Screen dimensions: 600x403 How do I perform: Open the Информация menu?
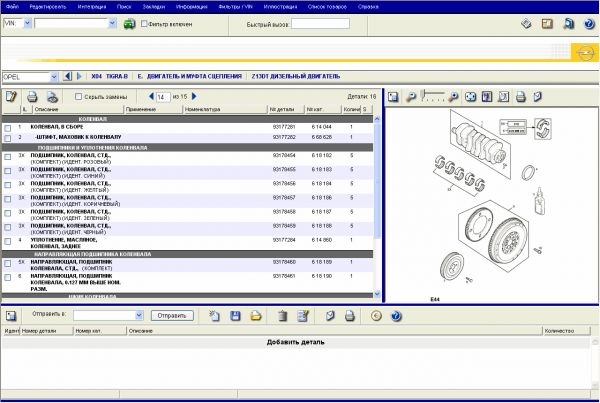pyautogui.click(x=192, y=7)
